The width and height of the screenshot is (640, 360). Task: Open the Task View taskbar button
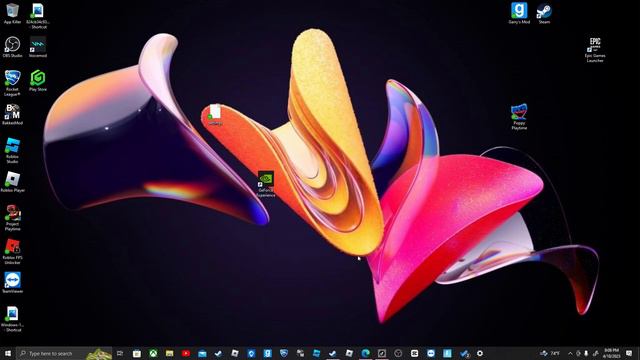click(120, 353)
